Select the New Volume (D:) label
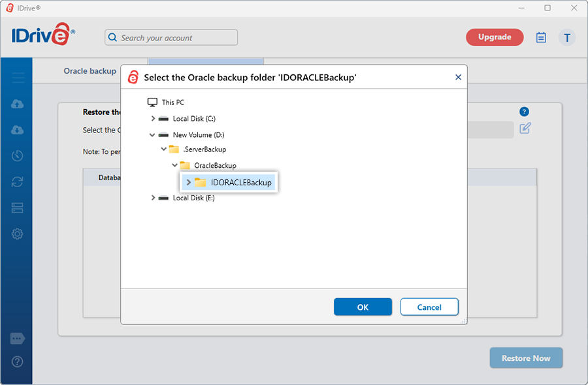Image resolution: width=588 pixels, height=385 pixels. pos(199,135)
